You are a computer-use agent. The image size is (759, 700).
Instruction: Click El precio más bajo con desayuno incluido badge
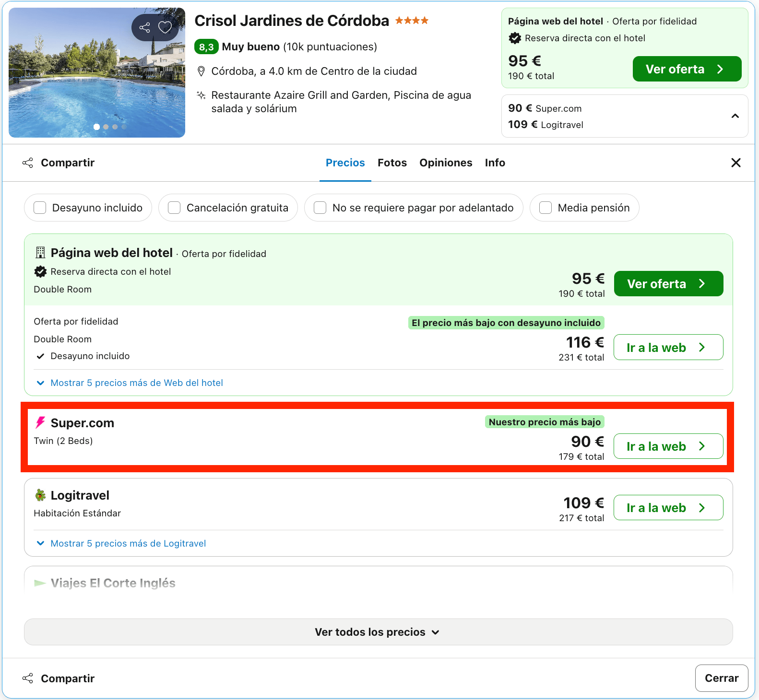pos(506,323)
